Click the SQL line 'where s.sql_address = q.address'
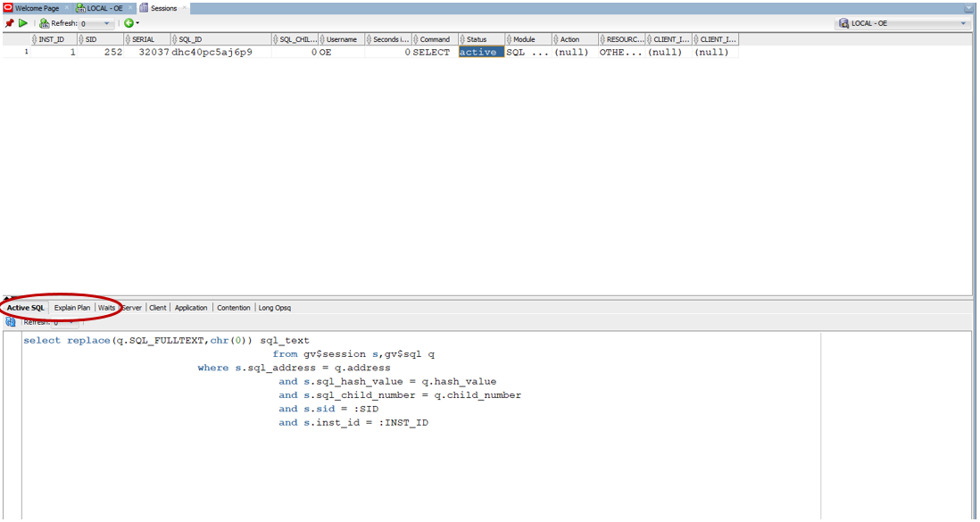This screenshot has height=522, width=980. click(x=294, y=368)
